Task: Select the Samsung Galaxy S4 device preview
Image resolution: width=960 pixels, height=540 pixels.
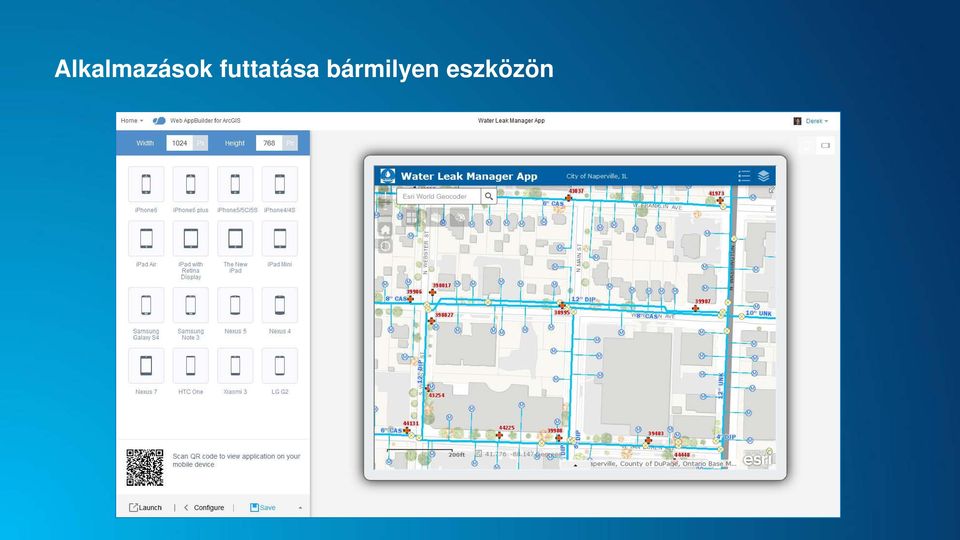Action: pyautogui.click(x=146, y=305)
